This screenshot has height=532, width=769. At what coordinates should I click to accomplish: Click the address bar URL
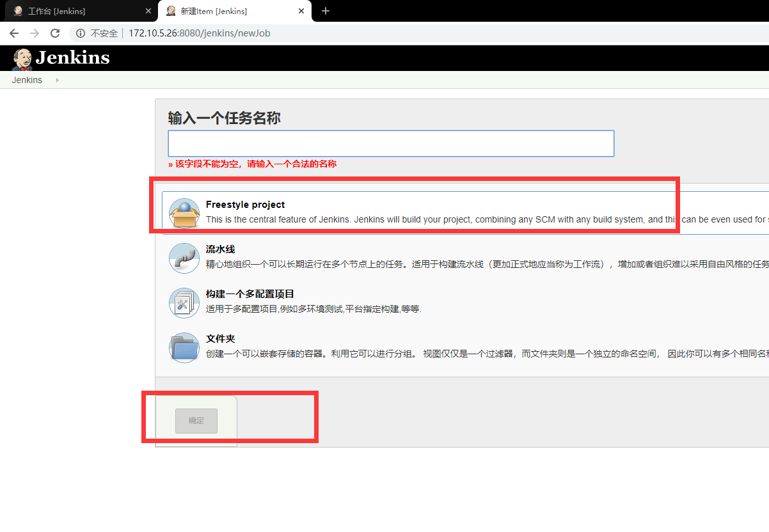pyautogui.click(x=200, y=33)
